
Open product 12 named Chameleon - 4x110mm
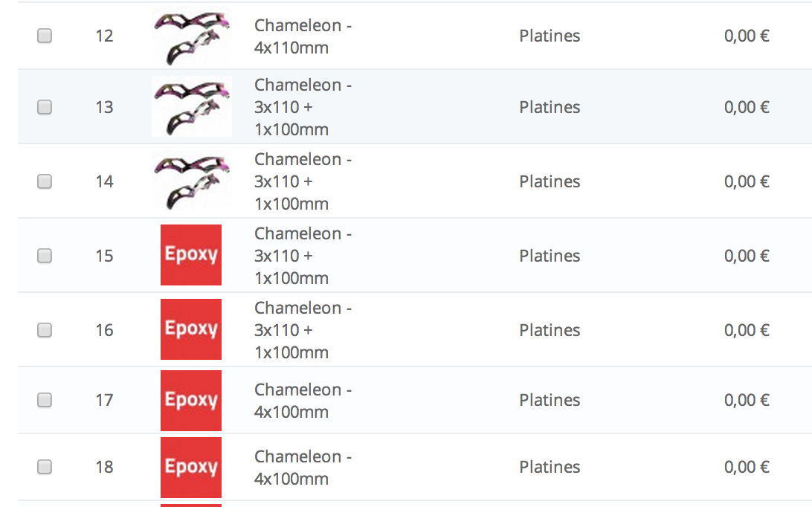tap(303, 36)
